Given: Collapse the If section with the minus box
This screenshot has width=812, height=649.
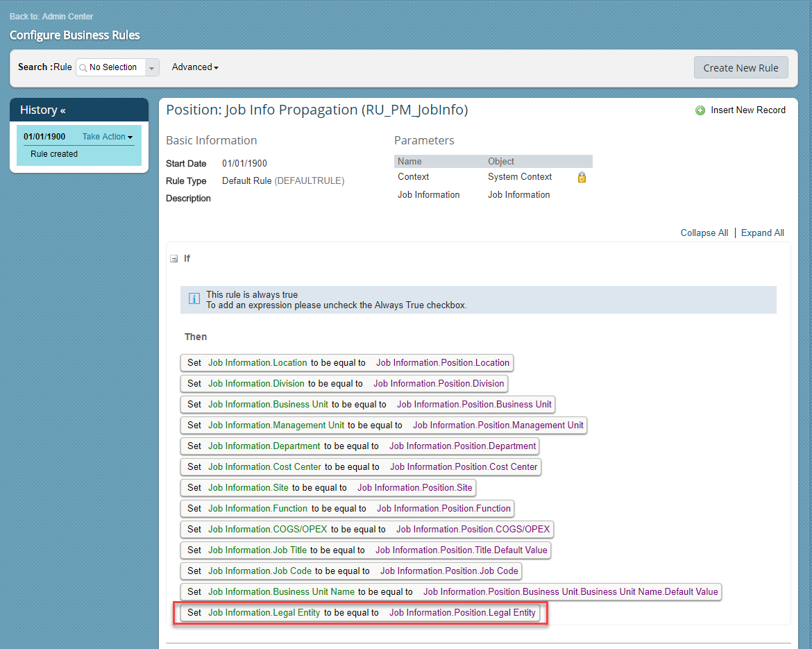Looking at the screenshot, I should pyautogui.click(x=174, y=258).
